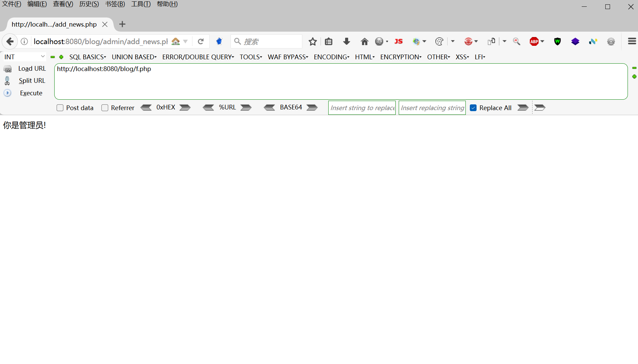
Task: Open the UNION BASED menu
Action: (x=134, y=57)
